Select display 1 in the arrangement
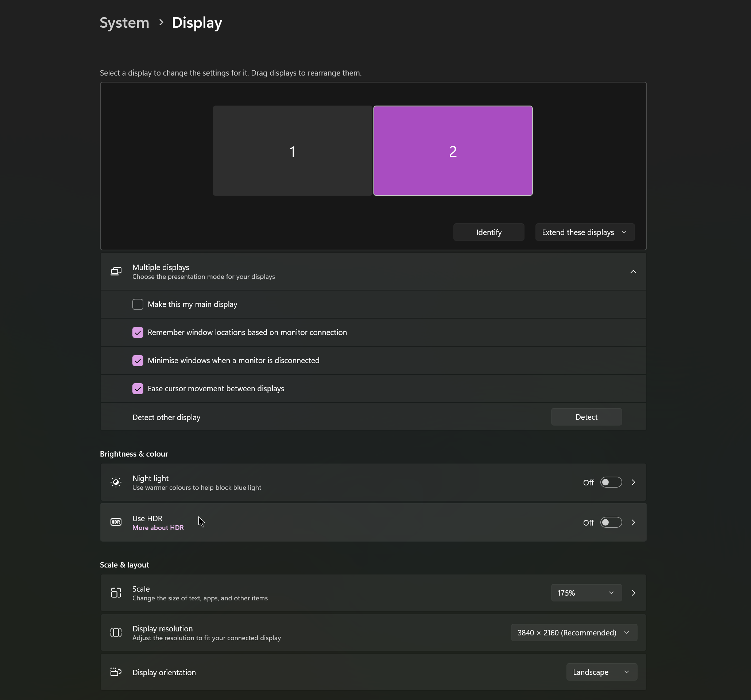 [293, 151]
